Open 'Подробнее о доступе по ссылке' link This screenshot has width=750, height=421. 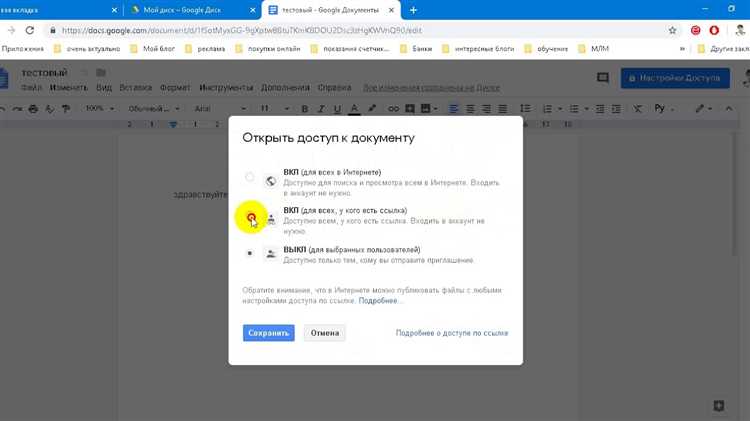451,333
